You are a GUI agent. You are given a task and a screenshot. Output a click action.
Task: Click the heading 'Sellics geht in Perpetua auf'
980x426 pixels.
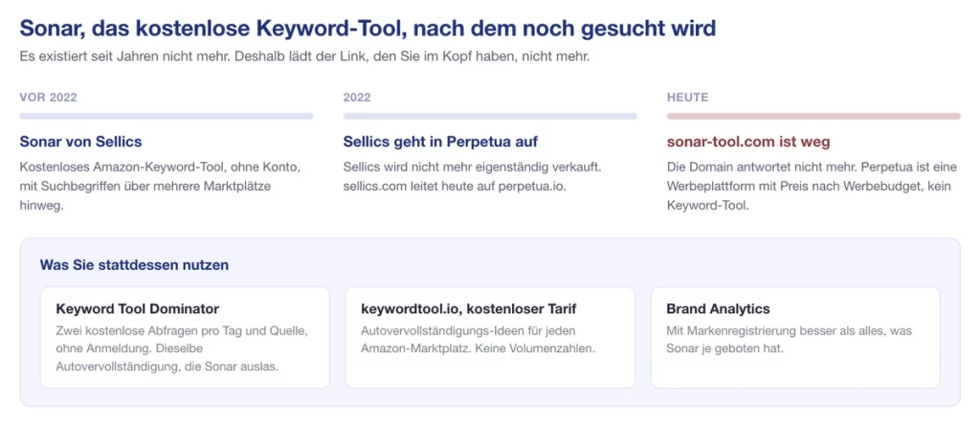pyautogui.click(x=440, y=142)
